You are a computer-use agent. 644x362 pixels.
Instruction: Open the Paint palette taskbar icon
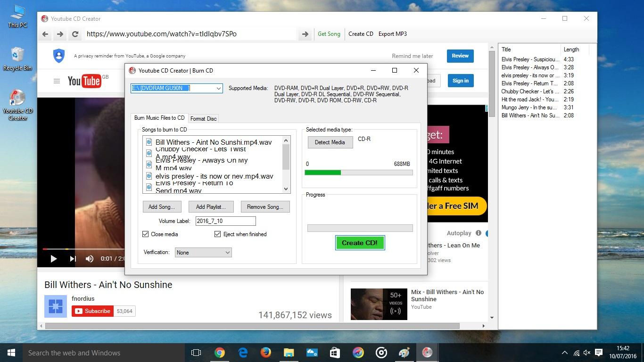(405, 353)
